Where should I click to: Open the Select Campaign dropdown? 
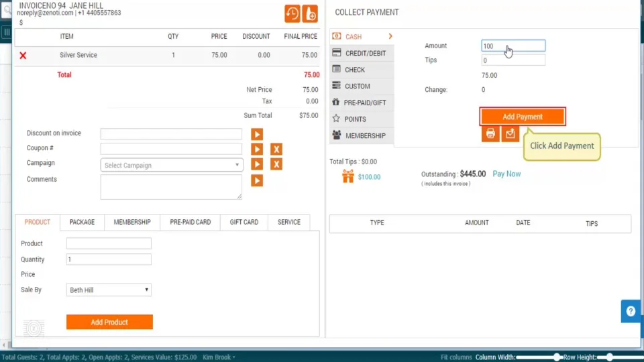click(172, 165)
